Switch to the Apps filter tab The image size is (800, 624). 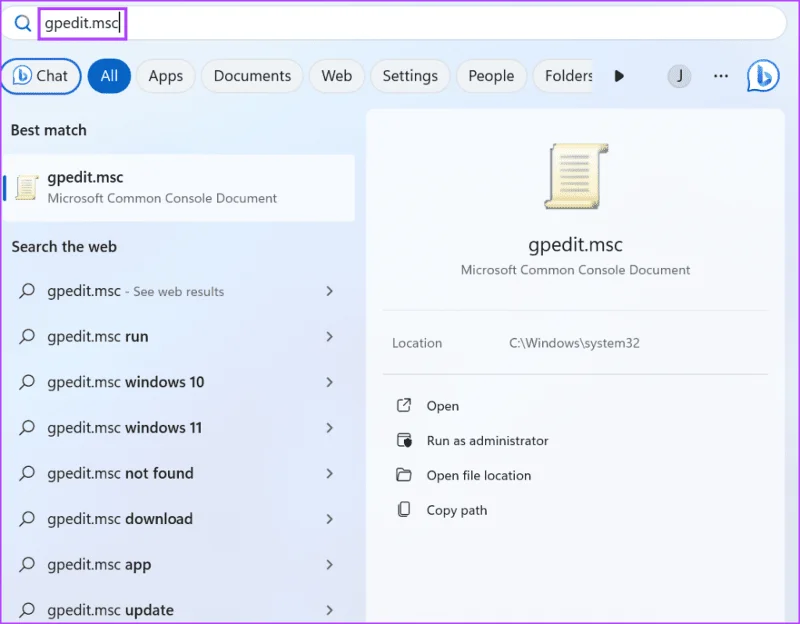point(166,76)
